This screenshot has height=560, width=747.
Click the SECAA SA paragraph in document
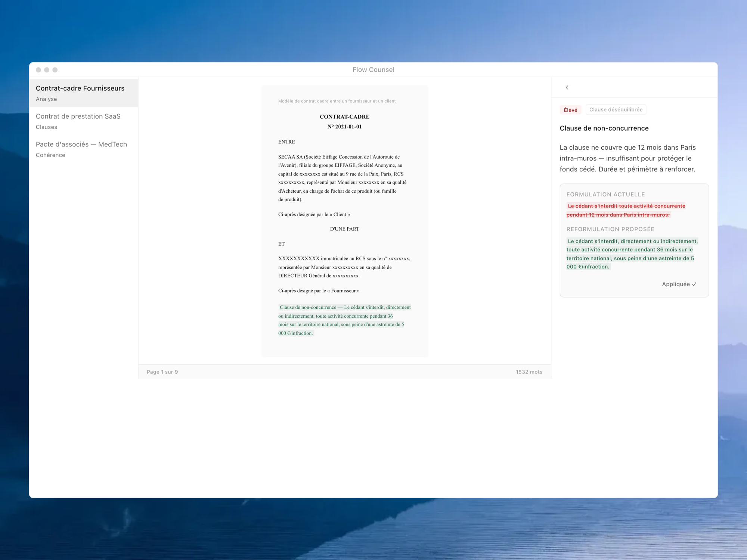tap(342, 178)
